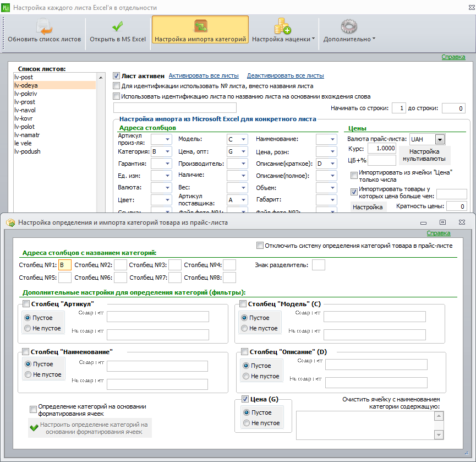
Task: Click the gear Additional icon
Action: (349, 26)
